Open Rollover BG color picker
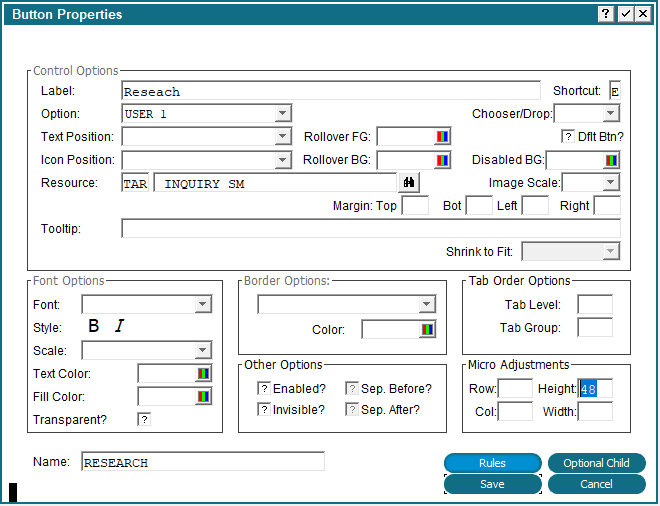Screen dimensions: 660x506 (x=442, y=160)
